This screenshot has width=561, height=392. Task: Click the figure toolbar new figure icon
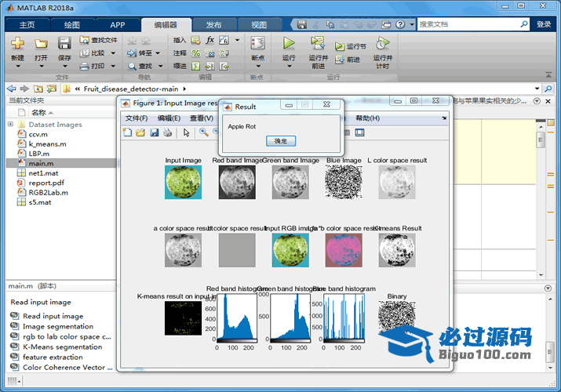click(127, 132)
